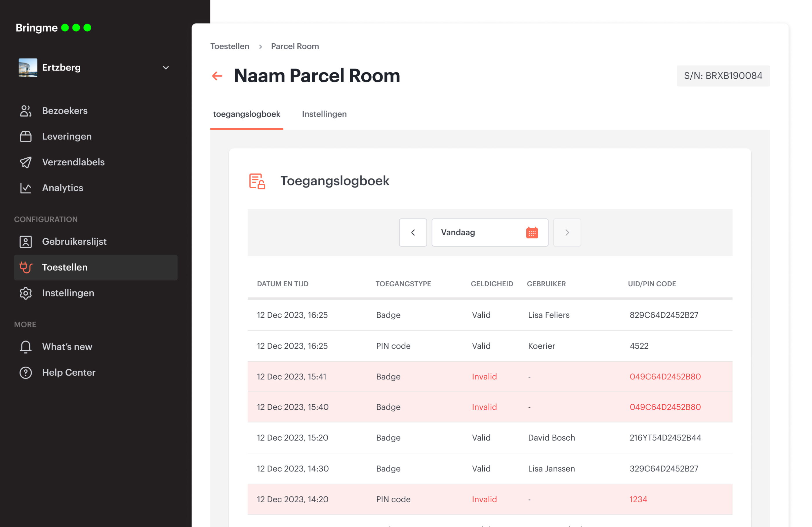This screenshot has height=527, width=812.
Task: Click PIN code type in 14:20 row
Action: [393, 499]
